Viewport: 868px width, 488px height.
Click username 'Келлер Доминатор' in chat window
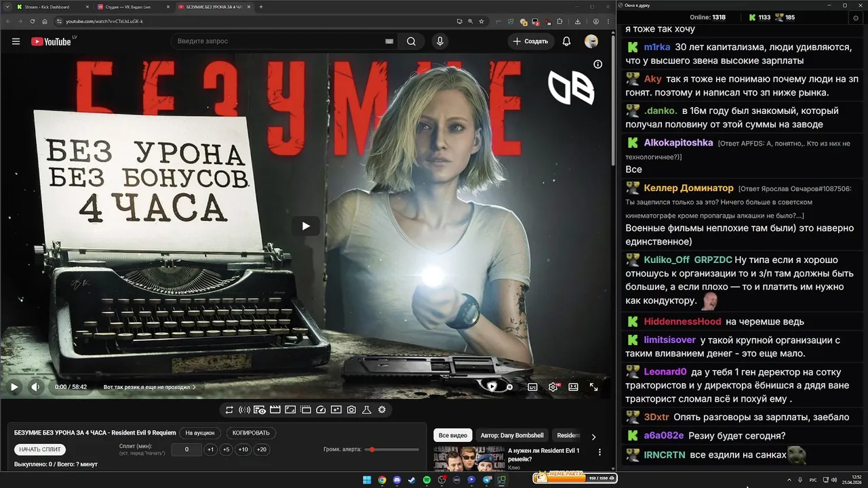688,188
